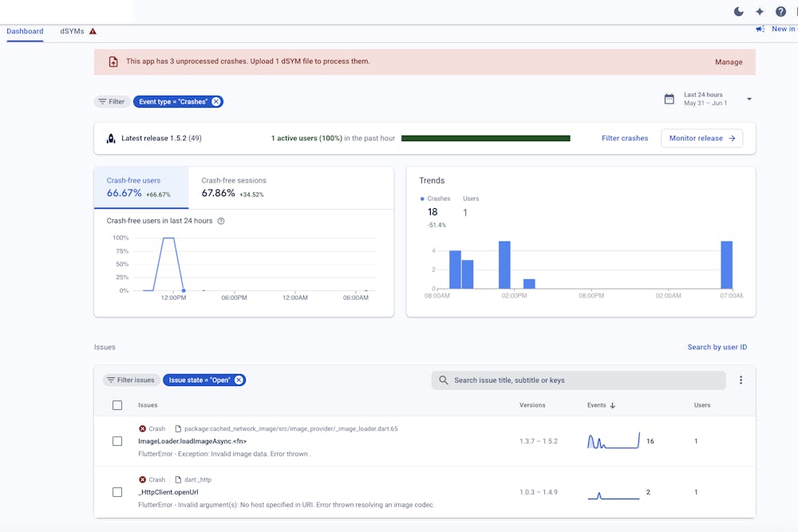This screenshot has width=798, height=532.
Task: Click the sparkle AI assistant icon
Action: pyautogui.click(x=760, y=11)
